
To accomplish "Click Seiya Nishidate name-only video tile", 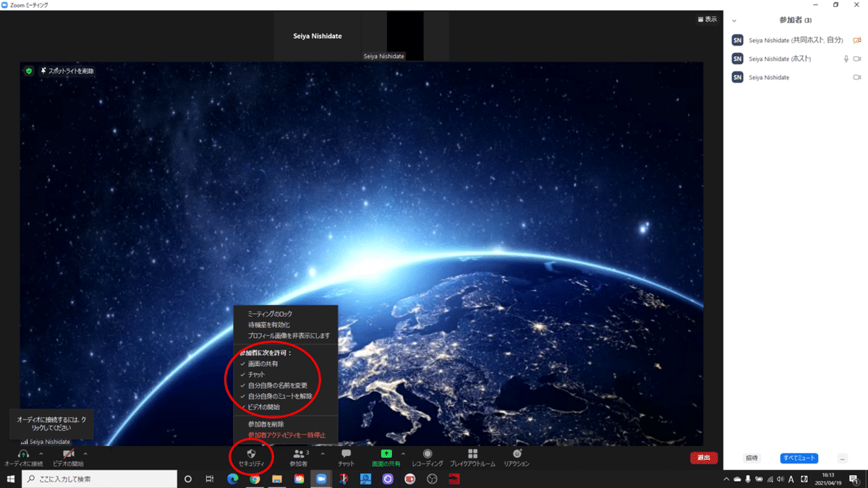I will point(318,36).
